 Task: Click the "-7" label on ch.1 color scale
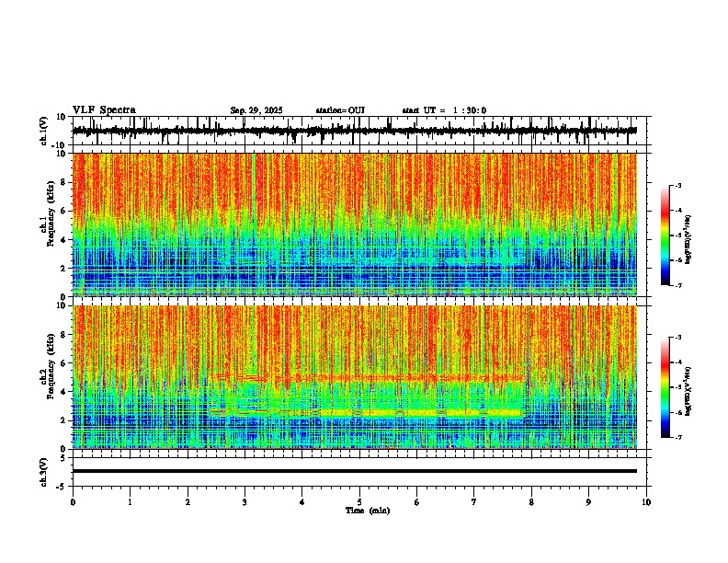tap(678, 285)
